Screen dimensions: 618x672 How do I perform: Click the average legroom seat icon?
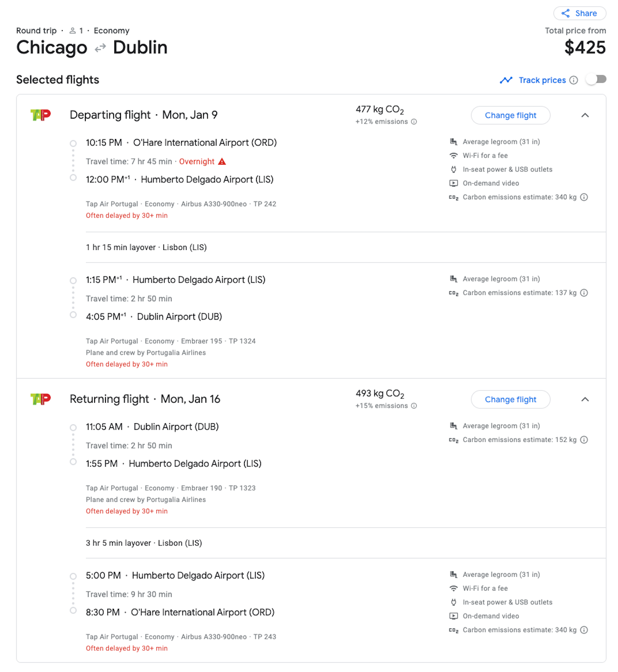coord(453,141)
